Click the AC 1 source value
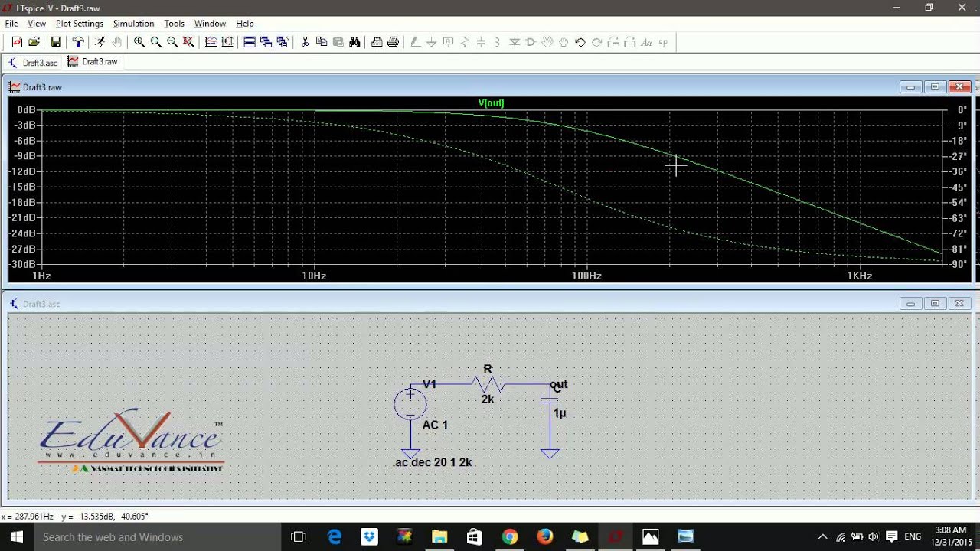980x551 pixels. [x=435, y=425]
